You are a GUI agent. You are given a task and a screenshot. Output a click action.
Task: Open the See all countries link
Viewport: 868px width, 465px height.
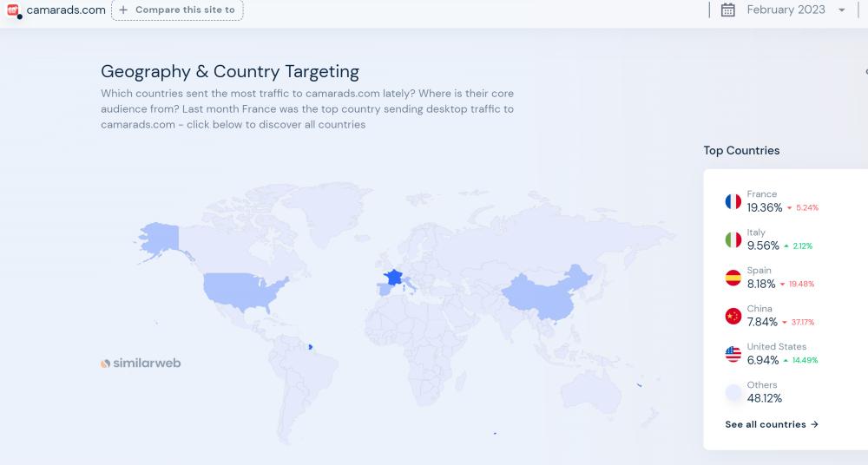pos(772,424)
